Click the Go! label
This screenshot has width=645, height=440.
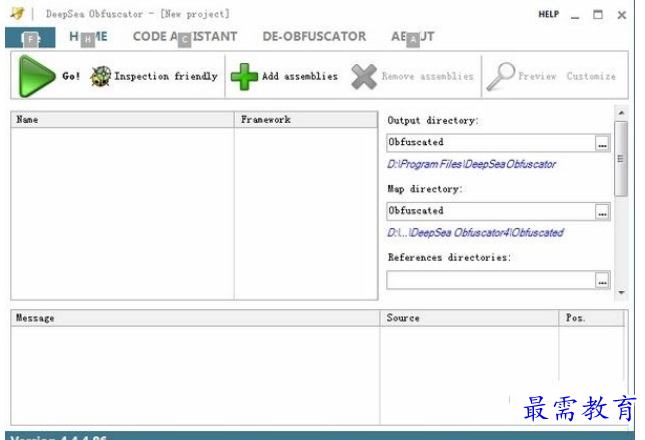point(71,76)
